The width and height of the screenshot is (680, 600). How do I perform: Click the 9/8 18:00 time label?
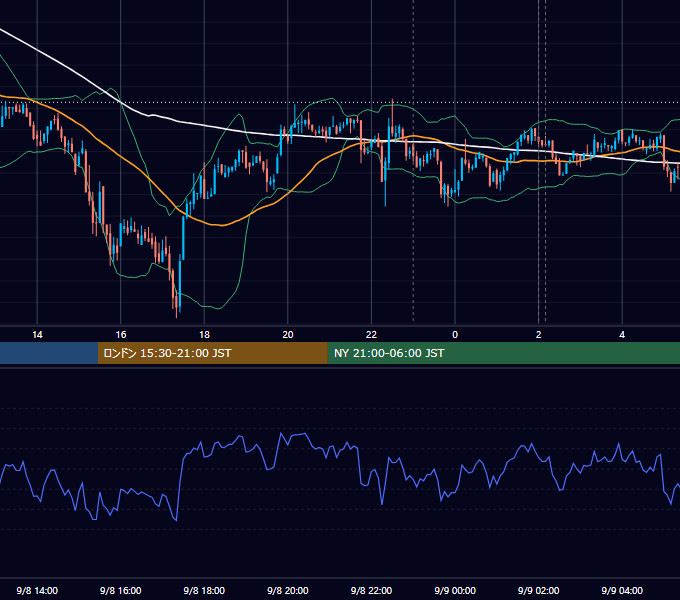point(204,591)
